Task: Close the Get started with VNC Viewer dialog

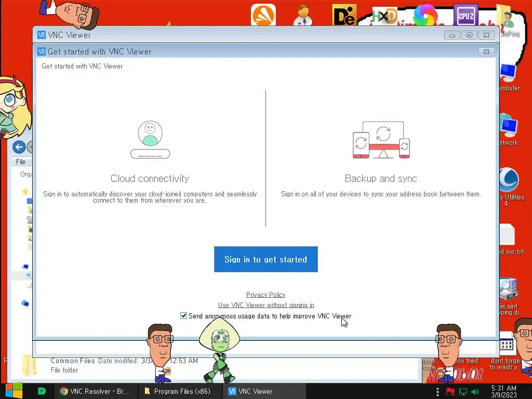Action: 486,51
